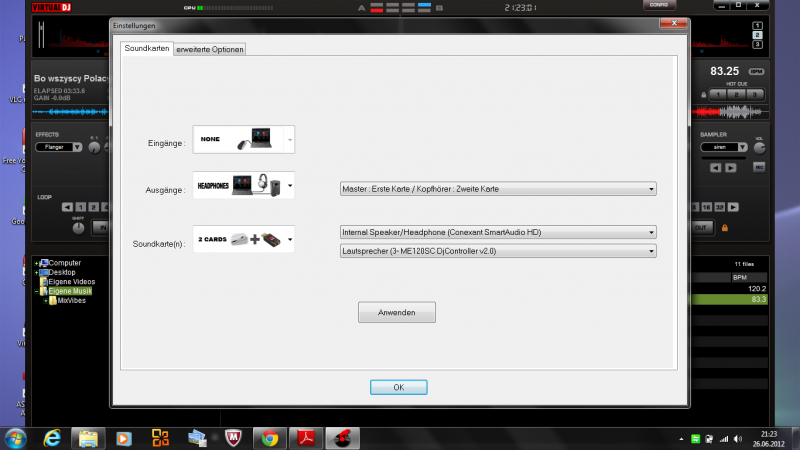Viewport: 800px width, 450px height.
Task: Confirm settings with the OK button
Action: click(398, 387)
